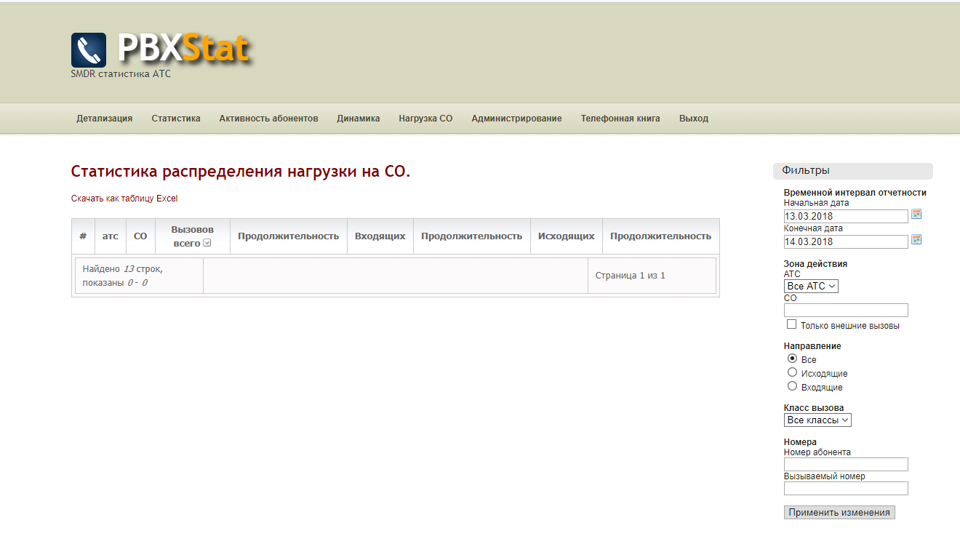Open calendar picker for start date
This screenshot has height=560, width=960.
(x=916, y=215)
